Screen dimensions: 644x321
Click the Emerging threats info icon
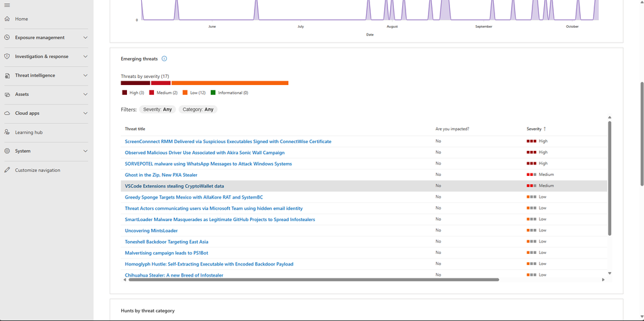point(164,59)
